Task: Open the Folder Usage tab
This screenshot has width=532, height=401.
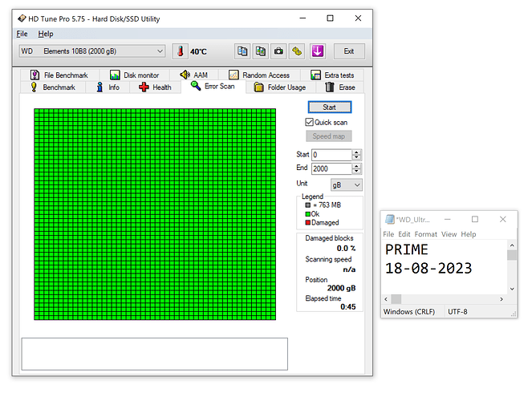Action: (280, 87)
